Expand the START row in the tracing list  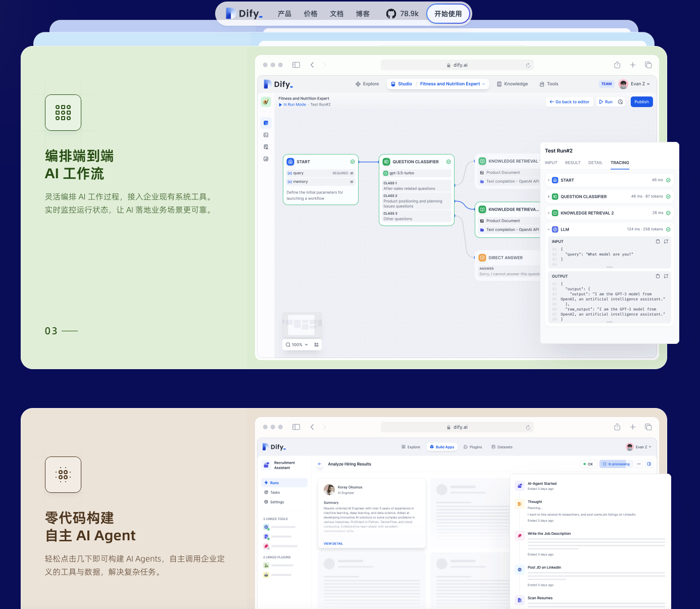[x=548, y=180]
